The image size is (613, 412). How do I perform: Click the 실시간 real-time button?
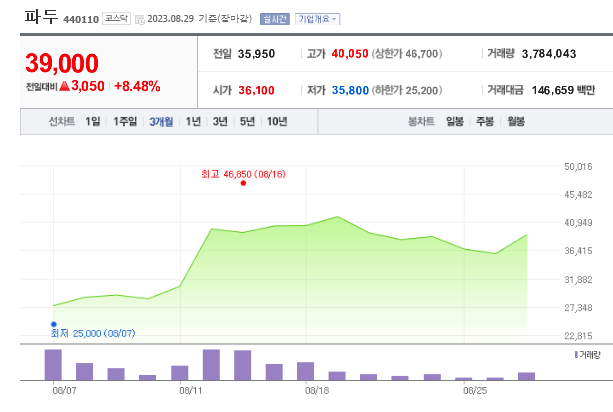(275, 19)
